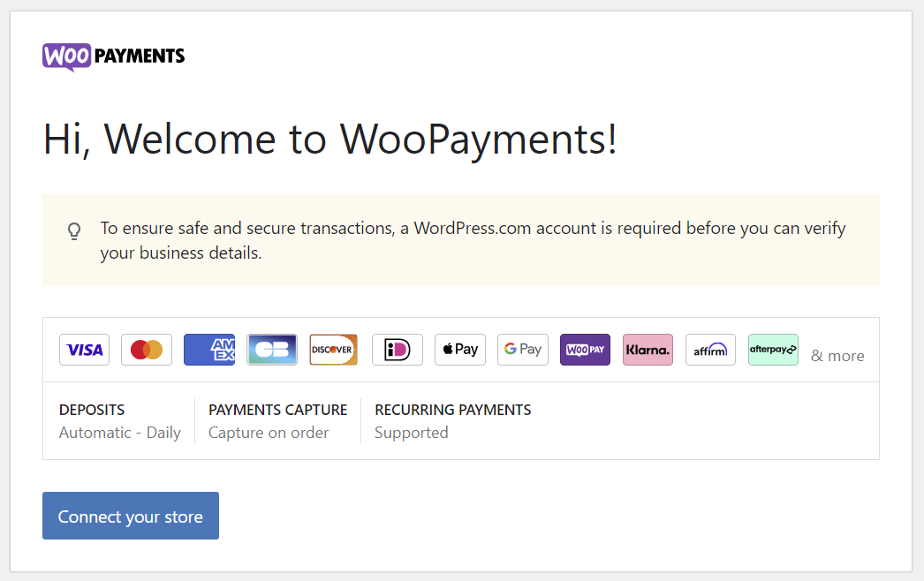This screenshot has width=924, height=581.
Task: Click the WooPayments logo
Action: [113, 57]
